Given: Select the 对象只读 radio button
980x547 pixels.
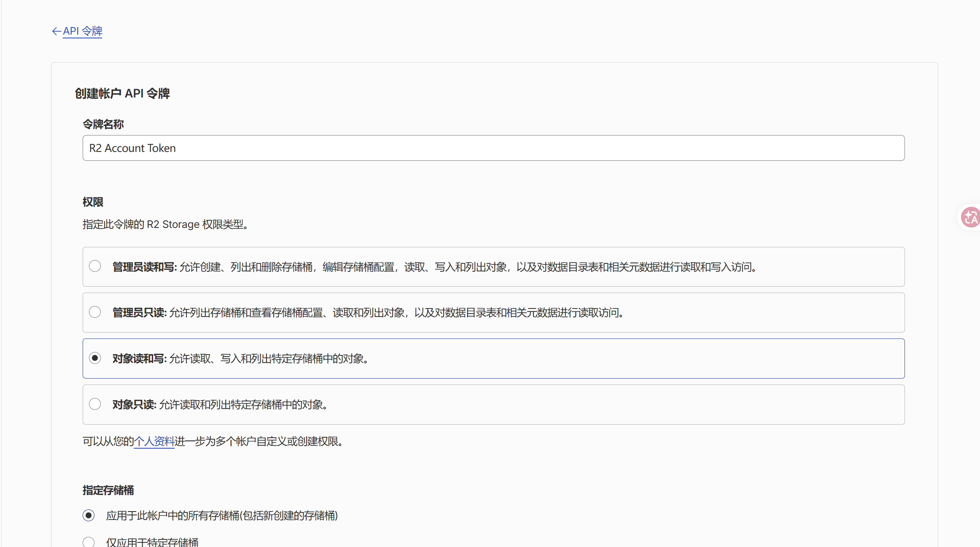Looking at the screenshot, I should point(95,404).
